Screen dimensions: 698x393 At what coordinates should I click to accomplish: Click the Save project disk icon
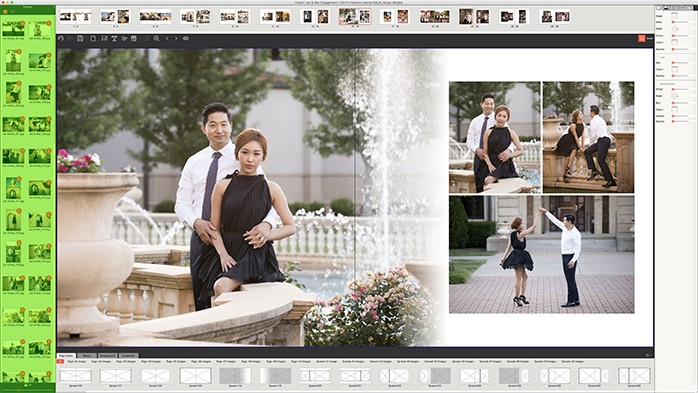tap(80, 39)
